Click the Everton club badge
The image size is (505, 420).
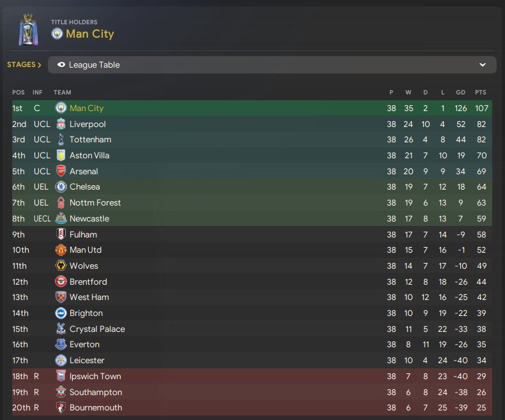tap(61, 345)
